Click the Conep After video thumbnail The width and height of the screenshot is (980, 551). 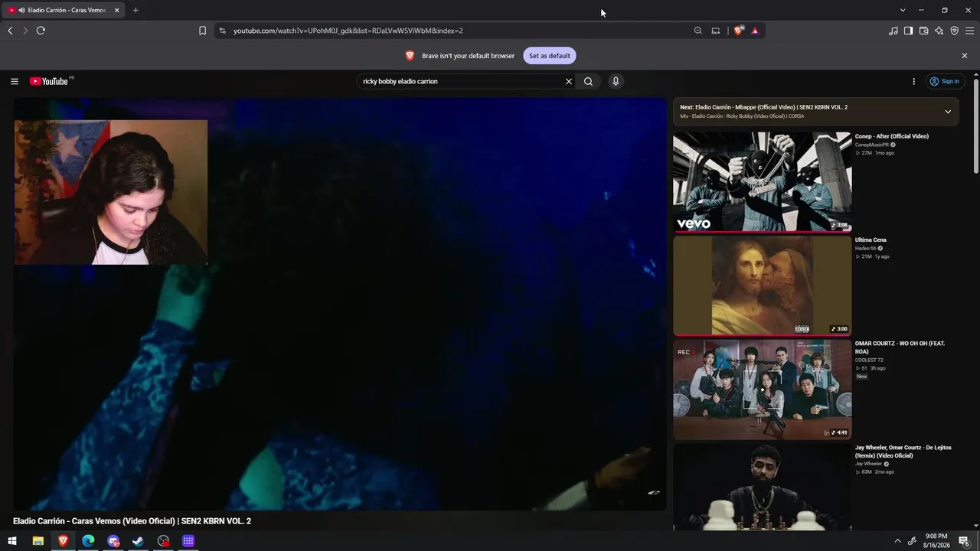tap(762, 181)
